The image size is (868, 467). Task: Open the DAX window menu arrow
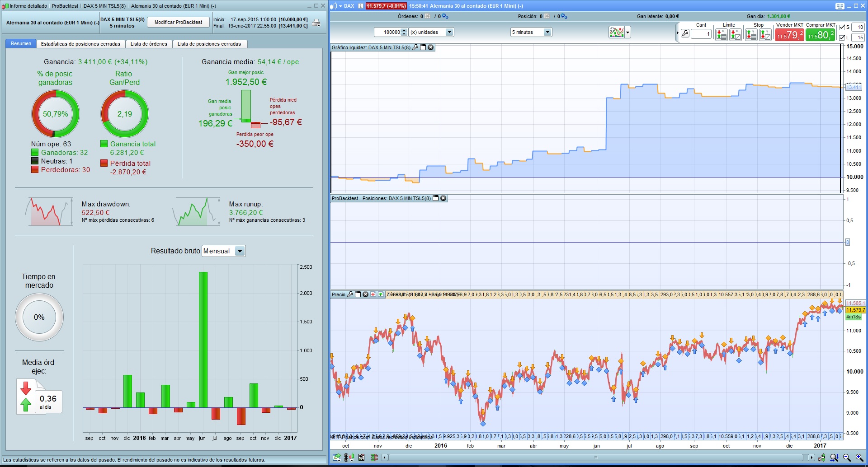340,6
